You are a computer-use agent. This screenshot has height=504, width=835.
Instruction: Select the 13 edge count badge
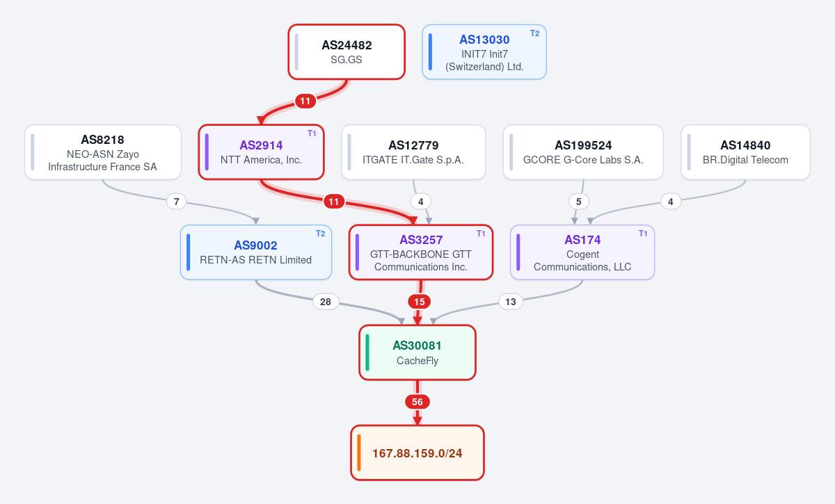point(511,302)
